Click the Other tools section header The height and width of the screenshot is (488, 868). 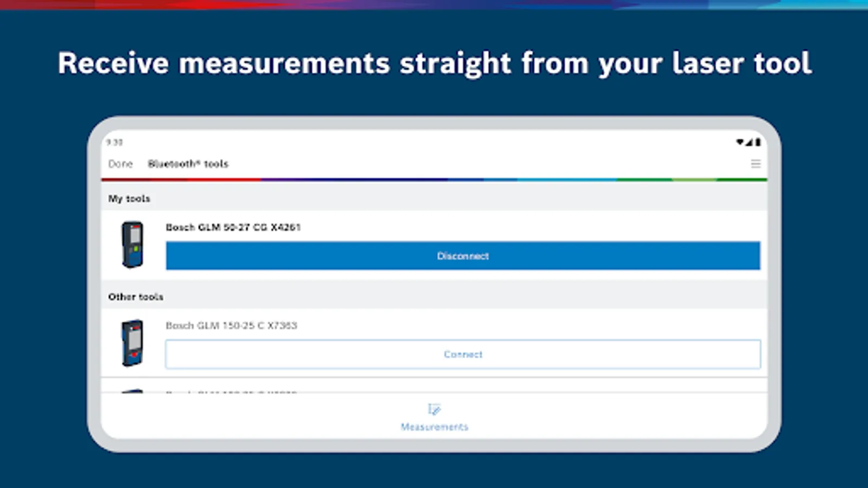click(136, 297)
